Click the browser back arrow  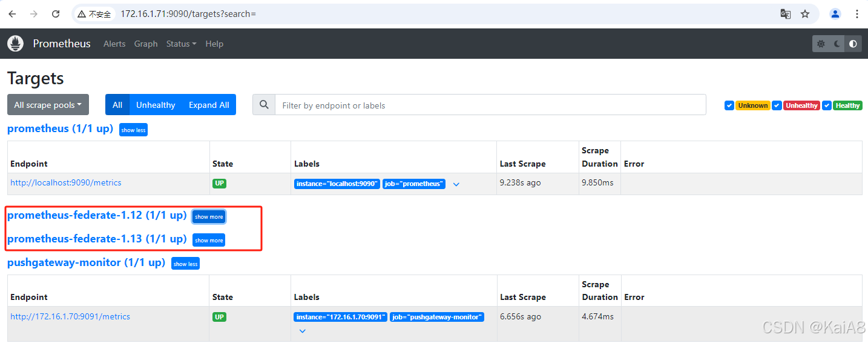click(12, 14)
